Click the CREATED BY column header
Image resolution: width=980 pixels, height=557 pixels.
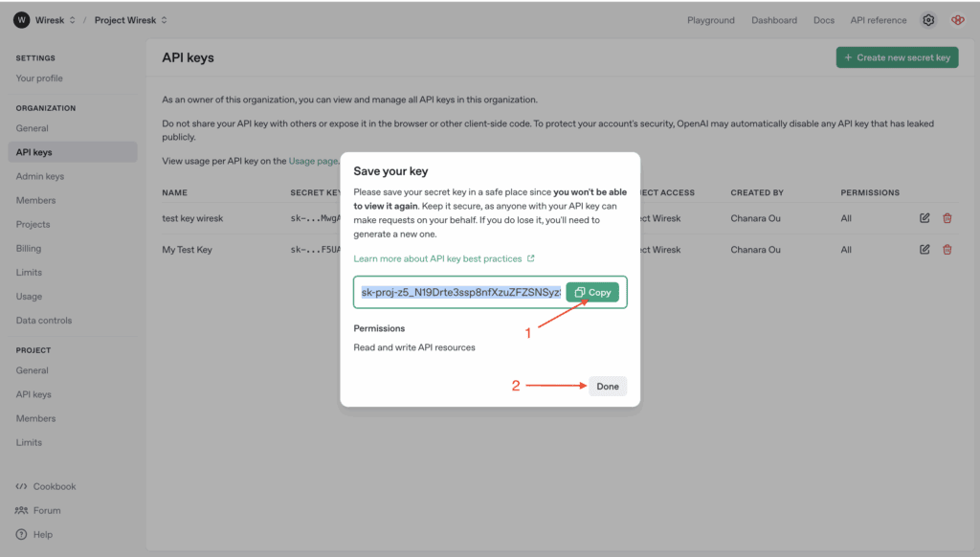[757, 192]
